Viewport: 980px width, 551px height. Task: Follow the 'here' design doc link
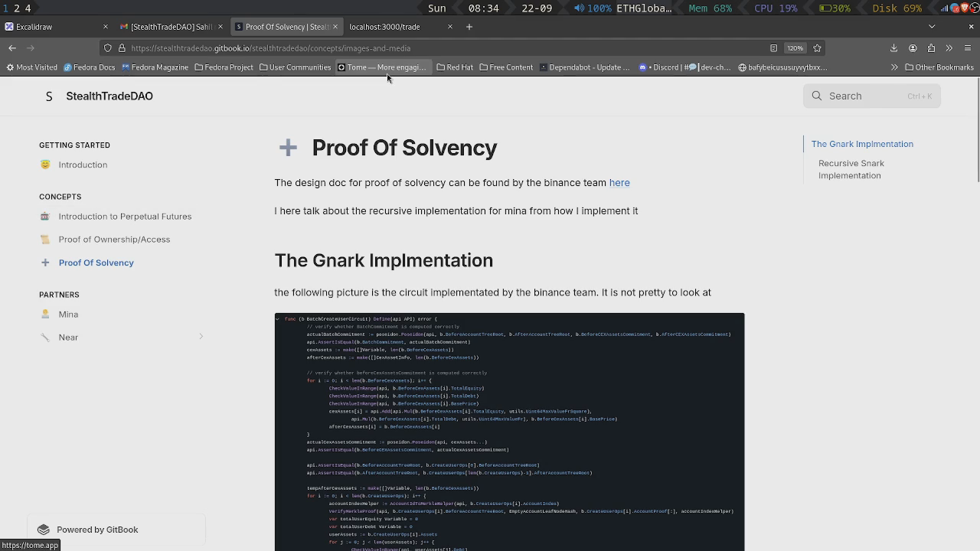tap(619, 183)
